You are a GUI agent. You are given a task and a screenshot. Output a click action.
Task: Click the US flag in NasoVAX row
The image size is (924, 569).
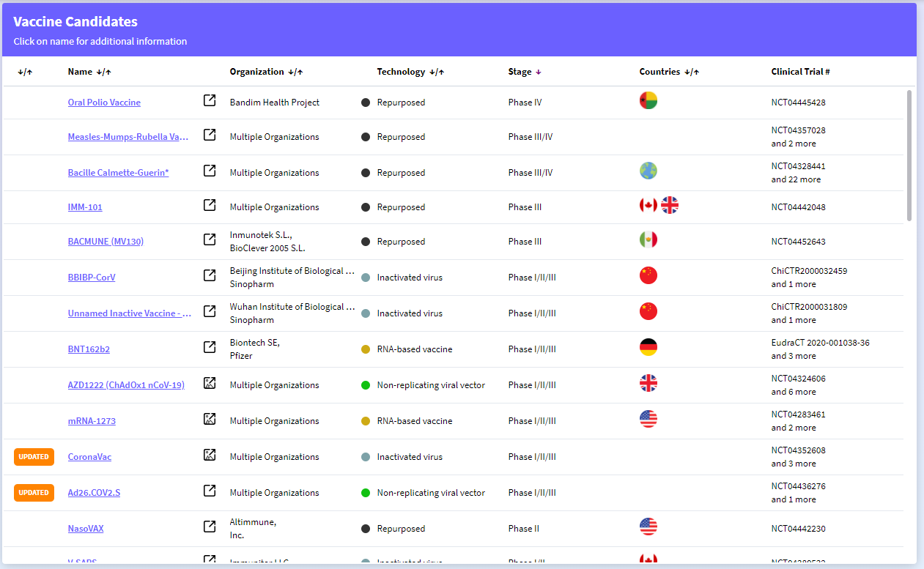[648, 527]
